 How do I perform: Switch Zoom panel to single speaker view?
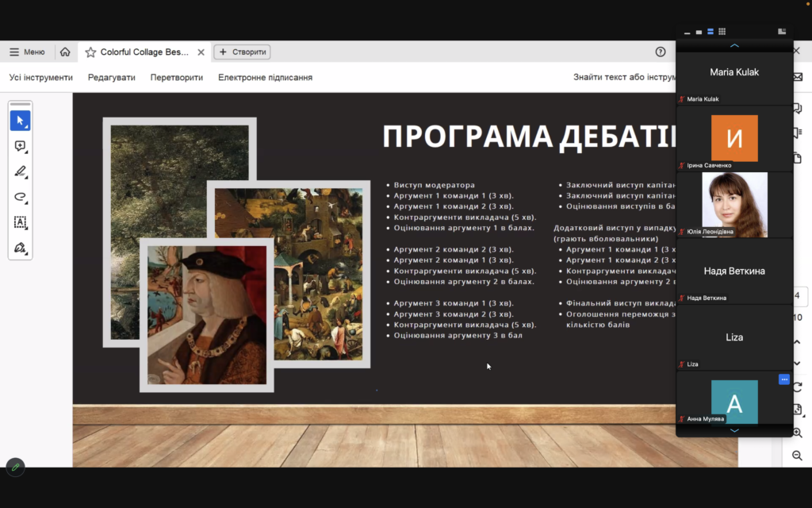[x=699, y=32]
